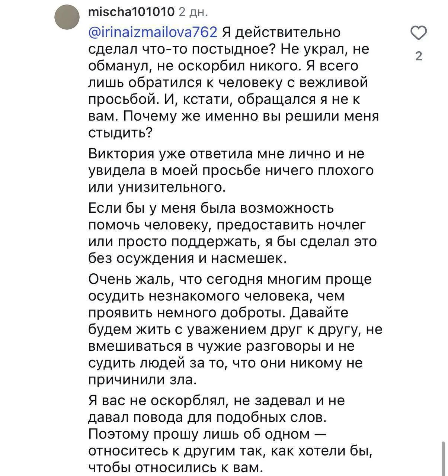The image size is (448, 476).
Task: Click the line starting 'Поэтому прошу лишь'
Action: (208, 434)
